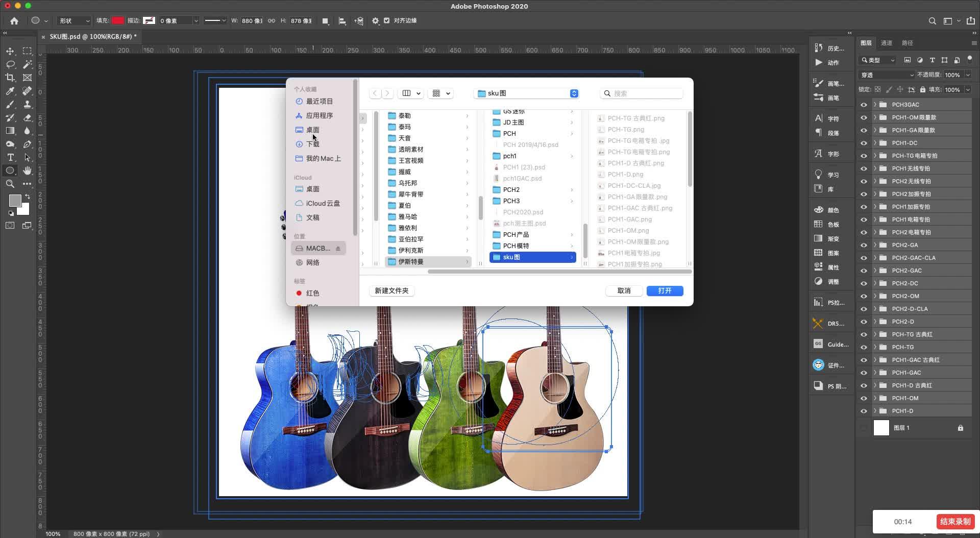Image resolution: width=980 pixels, height=538 pixels.
Task: Click the Home icon in options bar
Action: (x=14, y=21)
